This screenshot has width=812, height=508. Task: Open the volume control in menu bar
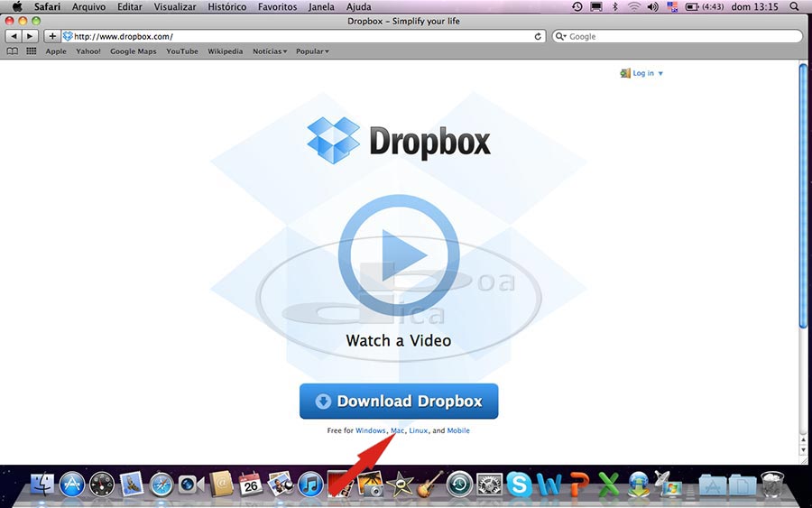(653, 6)
